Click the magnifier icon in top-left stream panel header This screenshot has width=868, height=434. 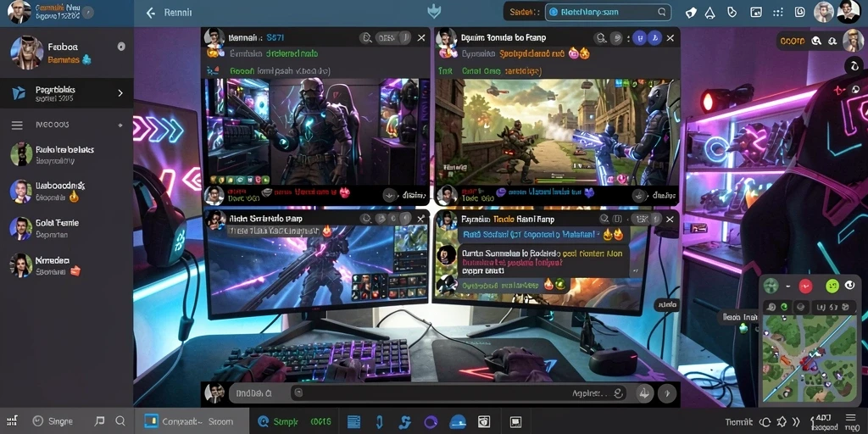(365, 37)
